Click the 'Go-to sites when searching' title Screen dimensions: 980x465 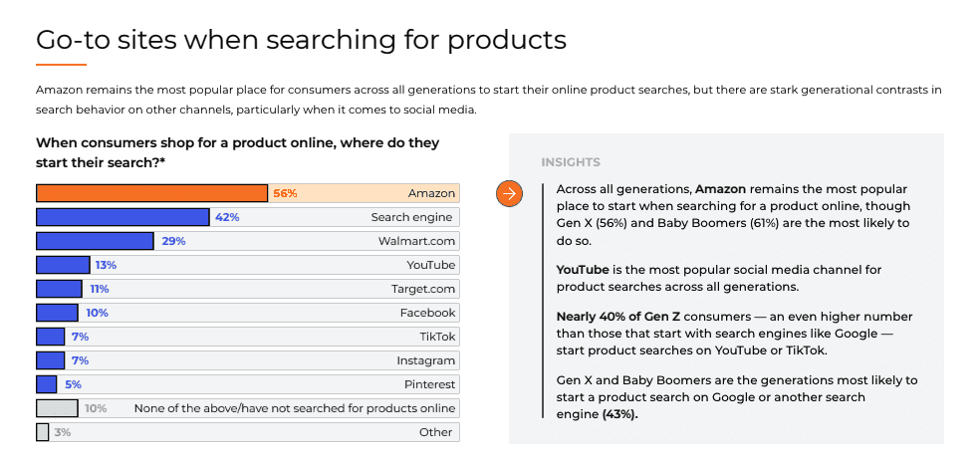click(301, 40)
